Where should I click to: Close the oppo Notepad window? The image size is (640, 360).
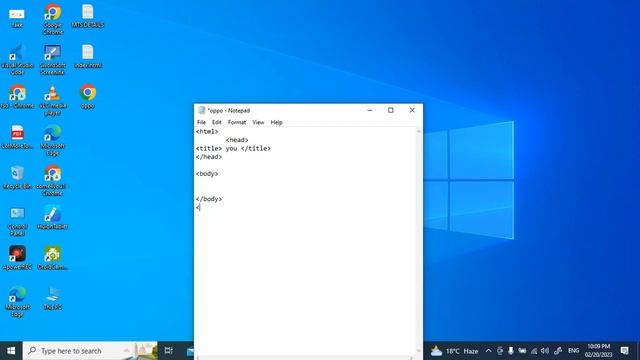(x=412, y=110)
